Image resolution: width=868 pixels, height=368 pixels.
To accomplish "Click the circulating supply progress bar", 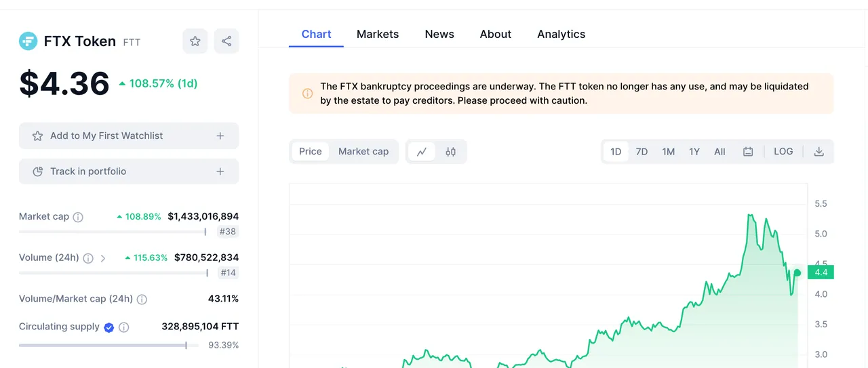I will [x=109, y=346].
